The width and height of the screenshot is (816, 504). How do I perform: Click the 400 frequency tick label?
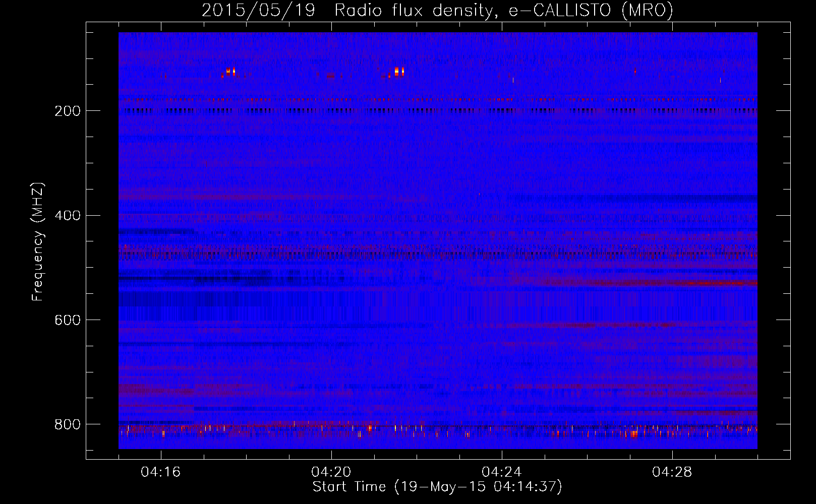click(x=68, y=216)
